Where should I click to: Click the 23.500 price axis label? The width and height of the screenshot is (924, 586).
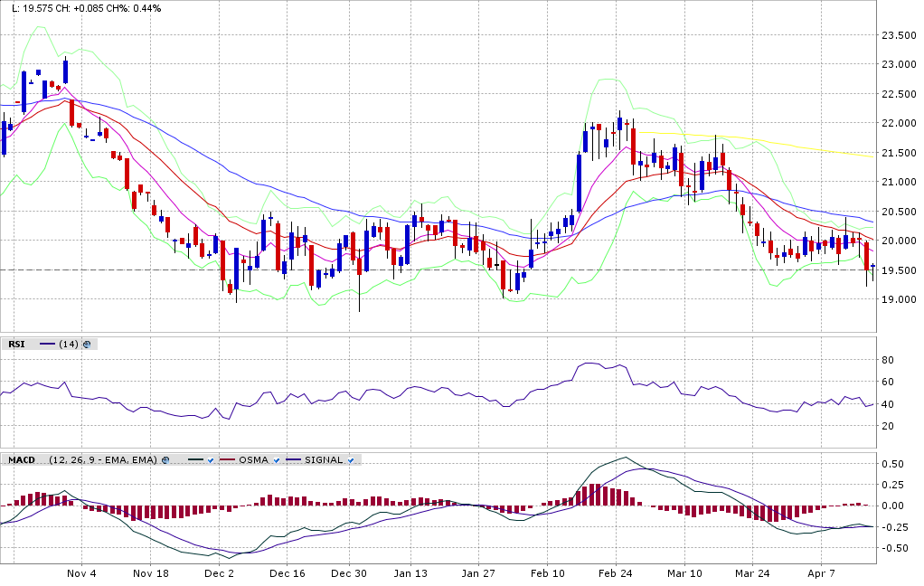(x=900, y=35)
